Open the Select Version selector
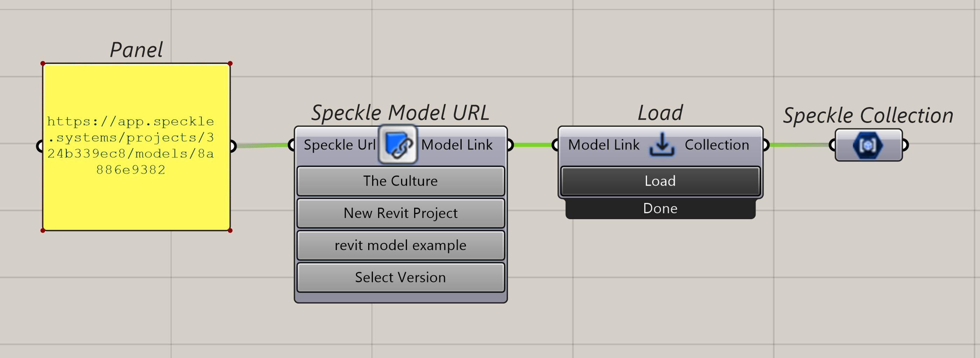 (x=401, y=278)
